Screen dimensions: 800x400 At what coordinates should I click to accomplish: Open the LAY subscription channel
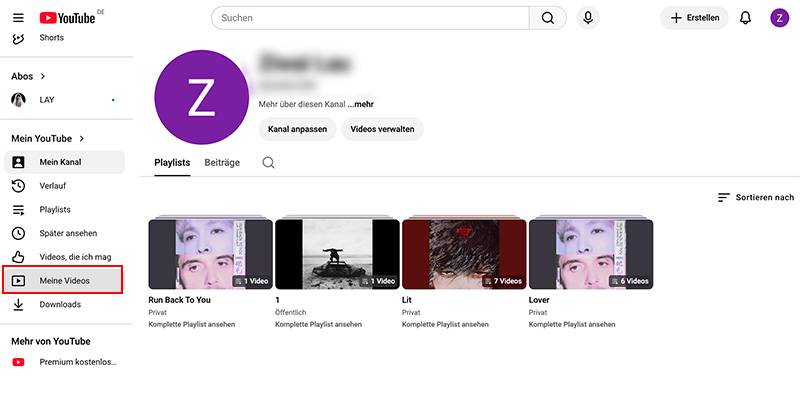point(63,100)
